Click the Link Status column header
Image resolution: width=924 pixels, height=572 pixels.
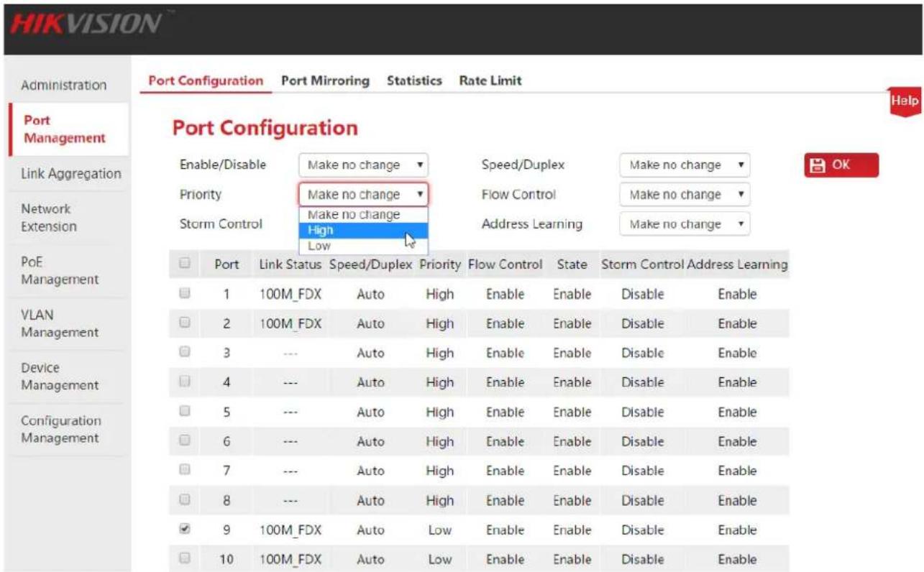click(291, 264)
